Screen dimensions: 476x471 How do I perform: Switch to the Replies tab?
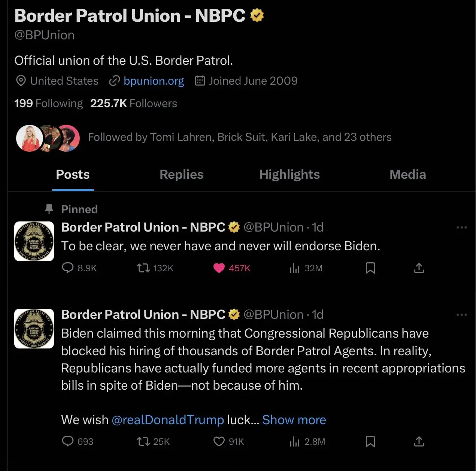(x=181, y=175)
